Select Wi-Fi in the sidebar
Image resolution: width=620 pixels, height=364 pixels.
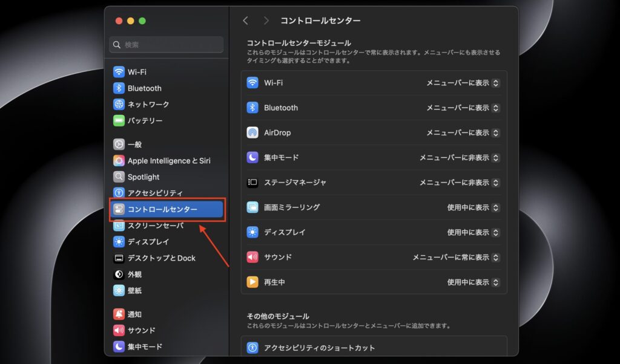point(167,72)
